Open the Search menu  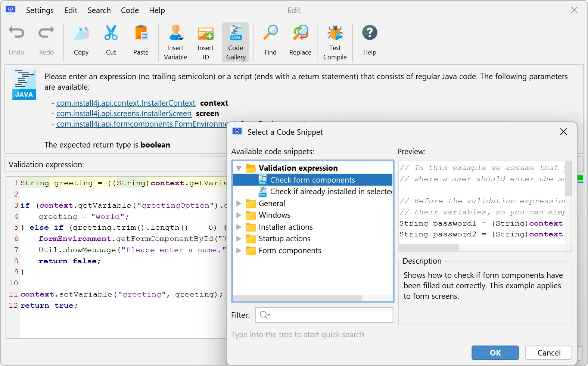[99, 10]
